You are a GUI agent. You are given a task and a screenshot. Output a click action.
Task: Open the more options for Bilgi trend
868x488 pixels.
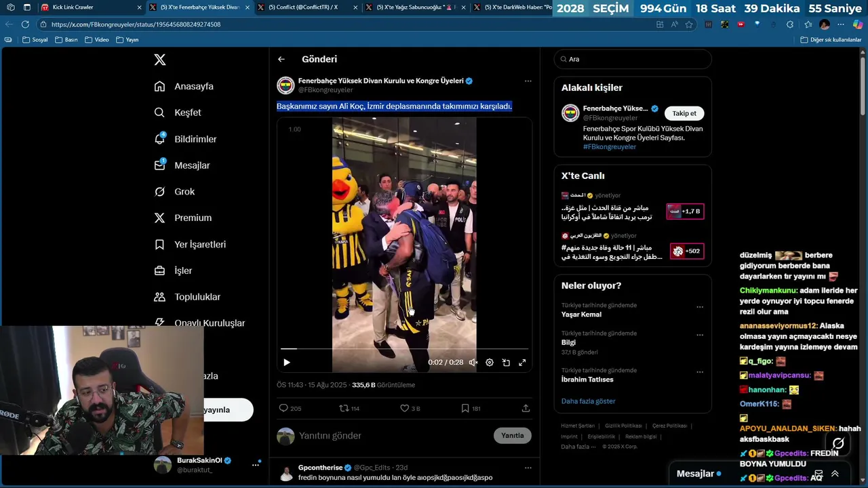(700, 335)
